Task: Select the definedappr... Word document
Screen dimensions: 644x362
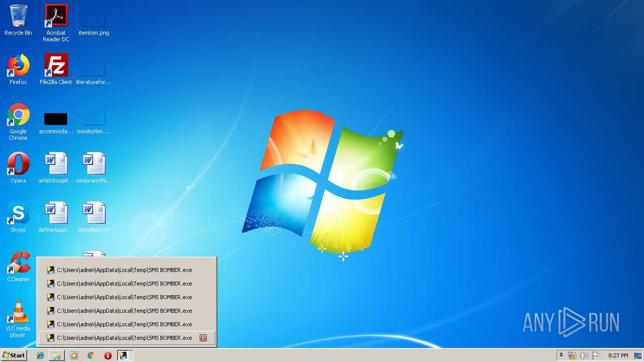Action: tap(56, 217)
